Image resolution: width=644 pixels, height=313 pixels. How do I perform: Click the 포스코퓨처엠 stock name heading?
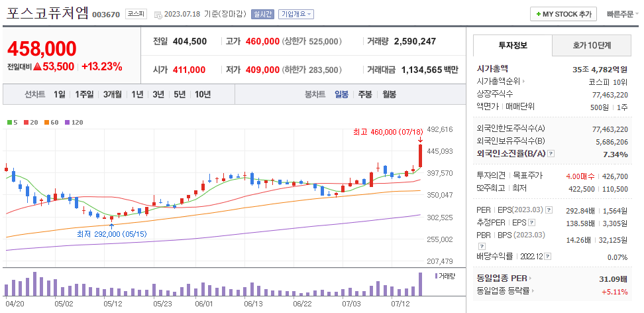[47, 13]
